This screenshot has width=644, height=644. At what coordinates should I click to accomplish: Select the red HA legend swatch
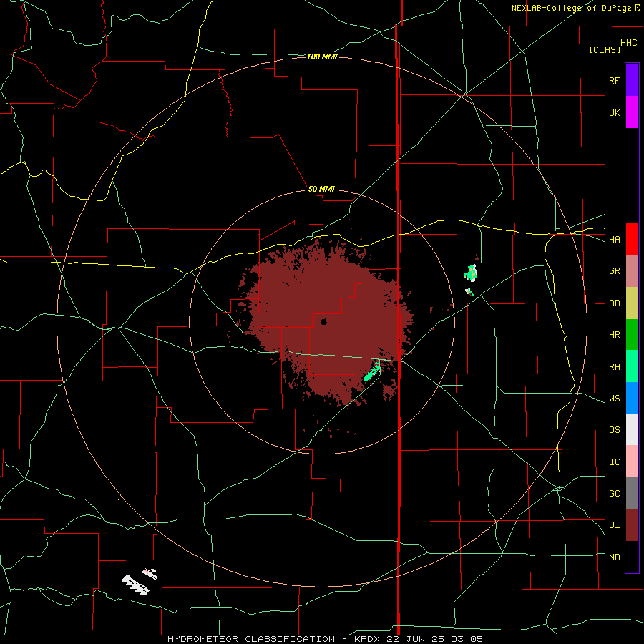(x=632, y=239)
